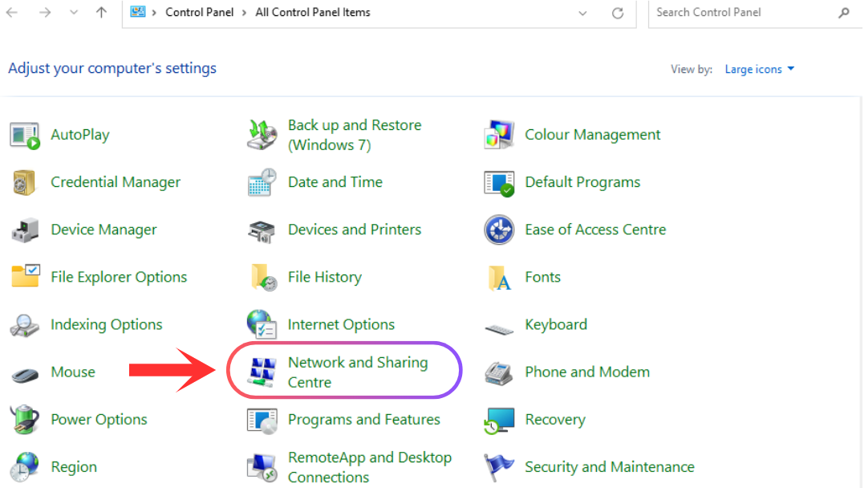Refresh the Control Panel view
Viewport: 868px width, 488px height.
(618, 13)
